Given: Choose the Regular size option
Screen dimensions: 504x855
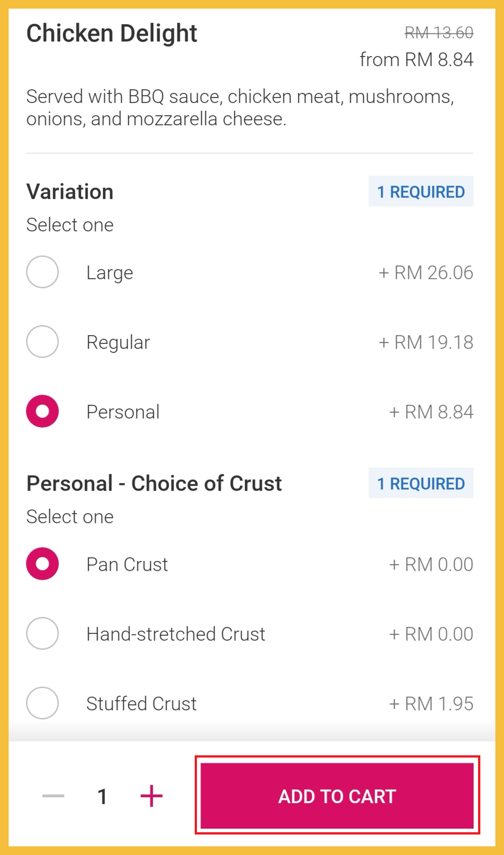Looking at the screenshot, I should click(x=42, y=341).
